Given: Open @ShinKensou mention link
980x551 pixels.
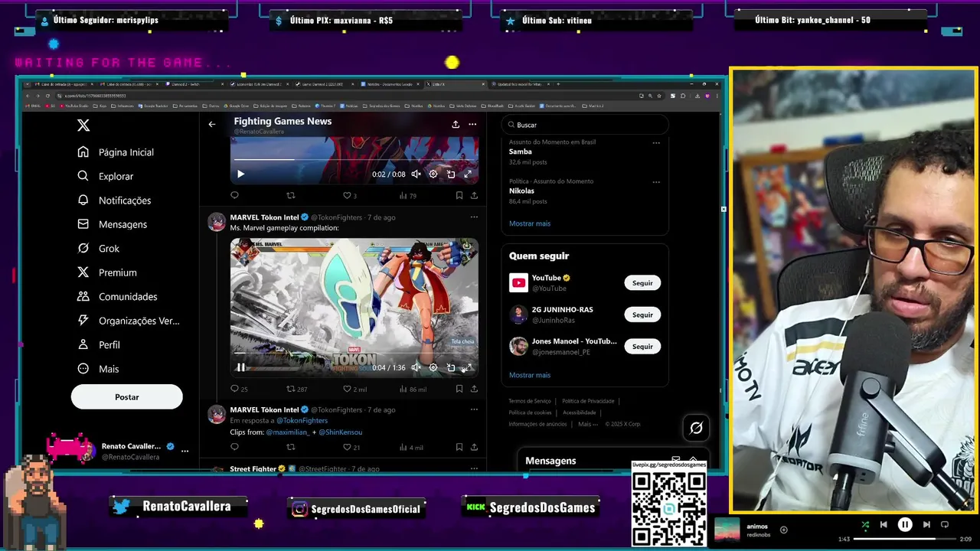Looking at the screenshot, I should click(340, 432).
